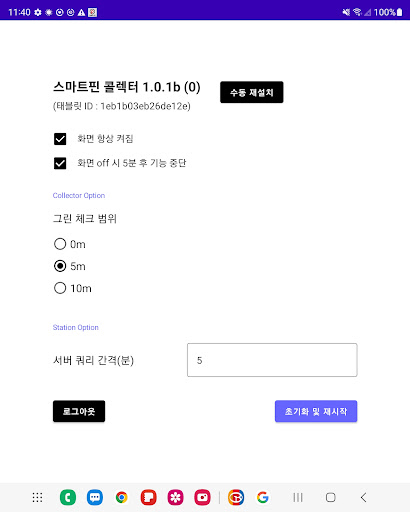Tap the back navigation arrow
Screen dimensions: 410x512
(x=364, y=497)
